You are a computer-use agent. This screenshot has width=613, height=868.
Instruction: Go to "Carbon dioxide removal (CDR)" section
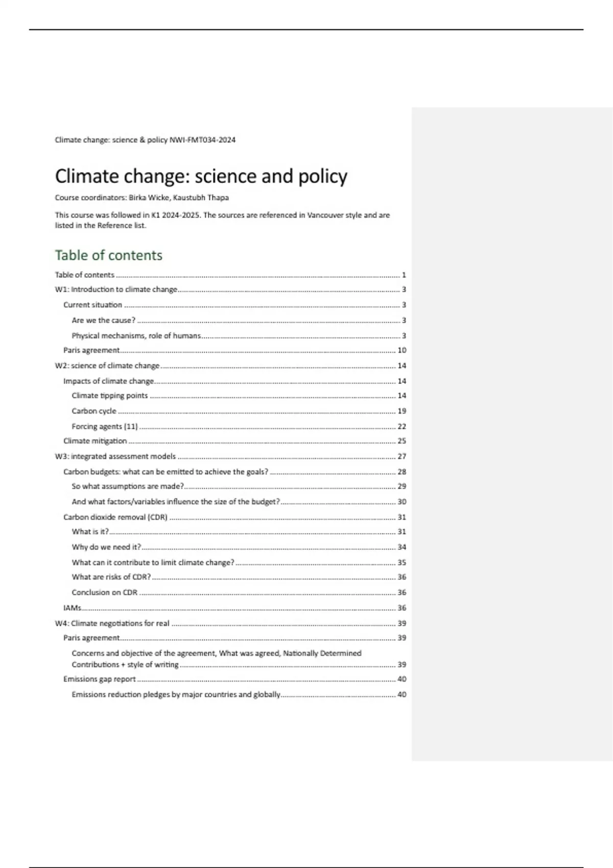click(115, 517)
